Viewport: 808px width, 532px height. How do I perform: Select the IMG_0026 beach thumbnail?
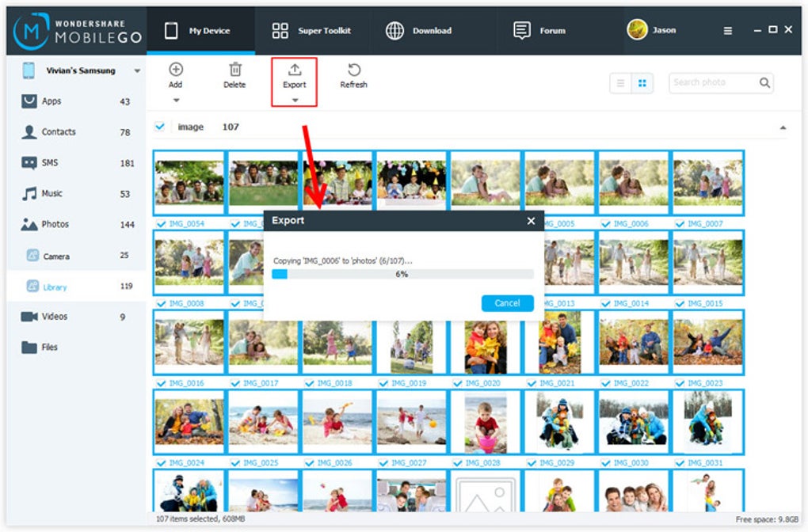click(337, 422)
